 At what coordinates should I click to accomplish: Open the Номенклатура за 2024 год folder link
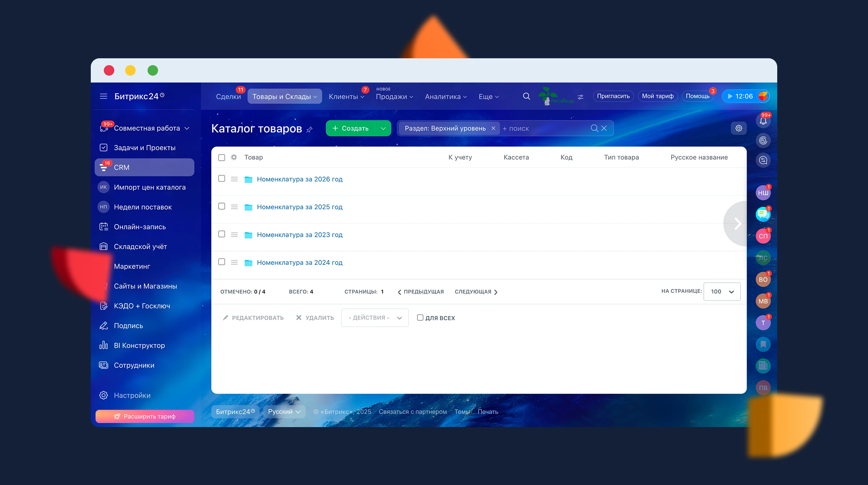click(x=299, y=262)
